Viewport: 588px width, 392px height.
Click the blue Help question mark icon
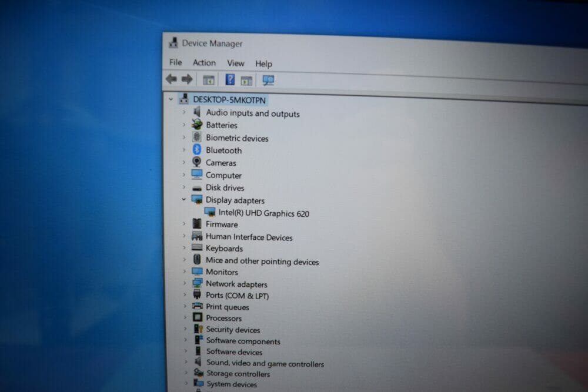(x=230, y=79)
